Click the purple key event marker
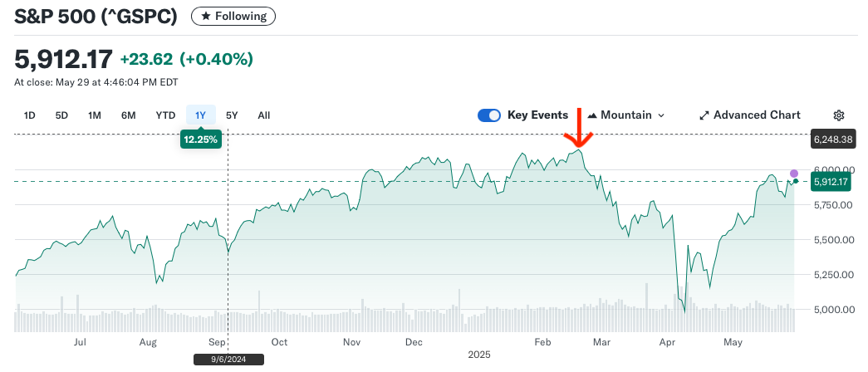 coord(794,174)
